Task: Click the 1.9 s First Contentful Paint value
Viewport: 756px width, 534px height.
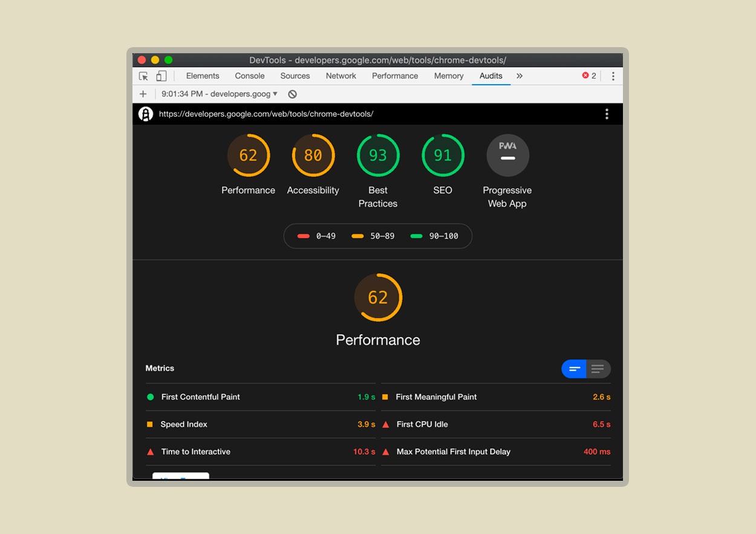Action: pos(367,397)
